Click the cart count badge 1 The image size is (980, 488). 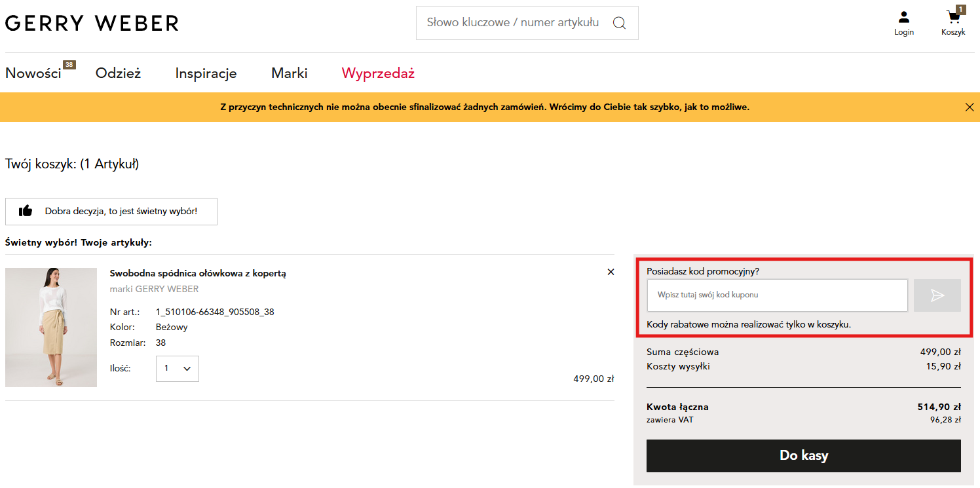(961, 10)
